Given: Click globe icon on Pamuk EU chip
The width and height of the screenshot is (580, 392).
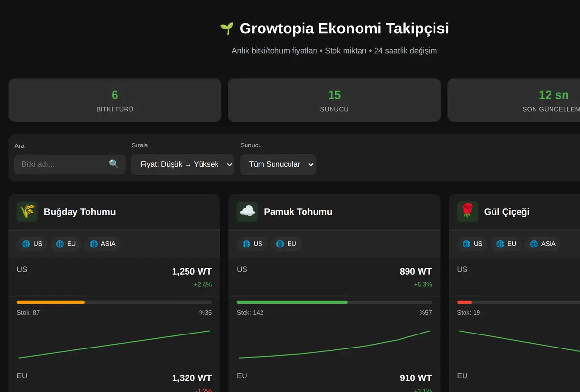Looking at the screenshot, I should [280, 244].
